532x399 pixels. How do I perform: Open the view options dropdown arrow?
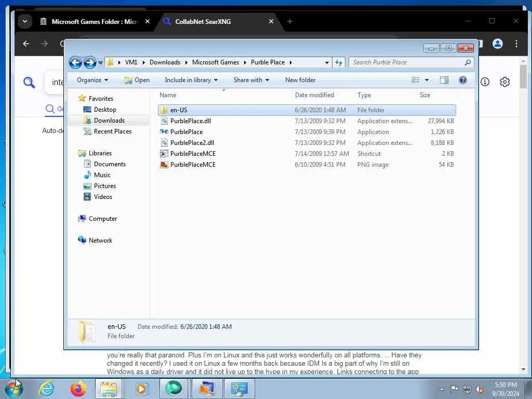[427, 80]
